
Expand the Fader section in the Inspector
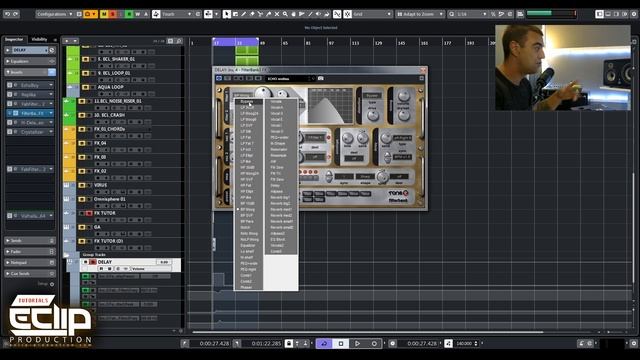click(x=29, y=251)
